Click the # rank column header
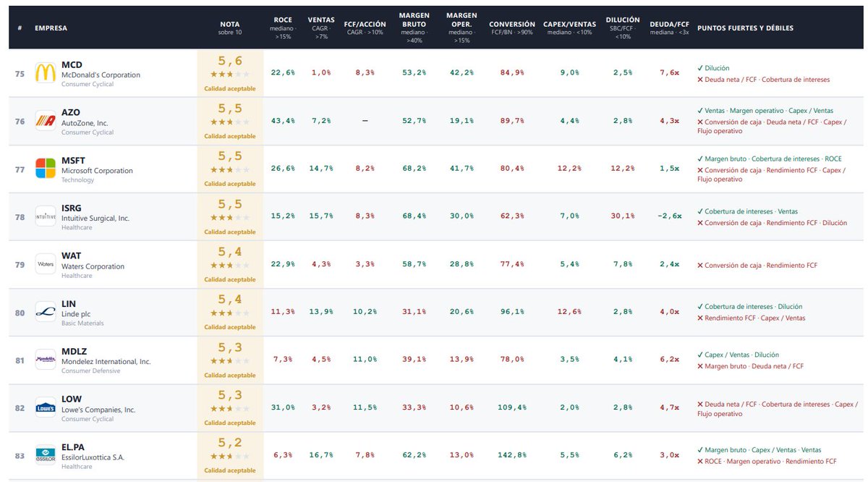Image resolution: width=868 pixels, height=482 pixels. click(x=20, y=28)
